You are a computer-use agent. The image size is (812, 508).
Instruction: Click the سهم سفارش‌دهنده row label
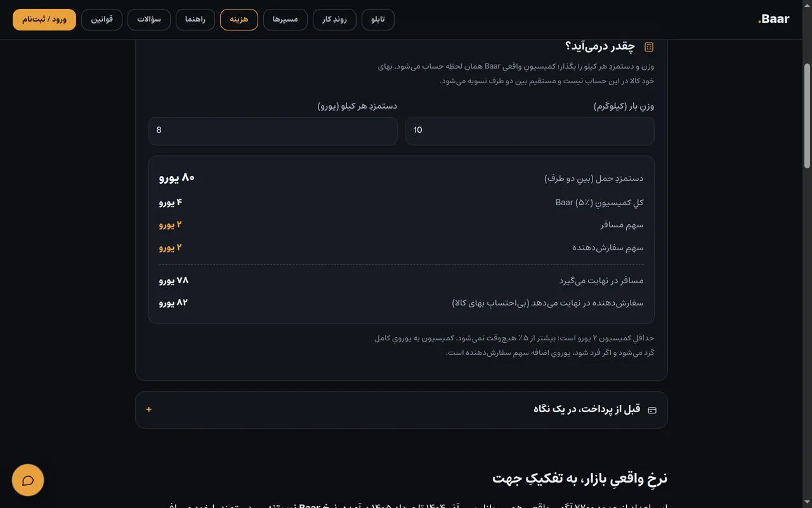pos(608,248)
